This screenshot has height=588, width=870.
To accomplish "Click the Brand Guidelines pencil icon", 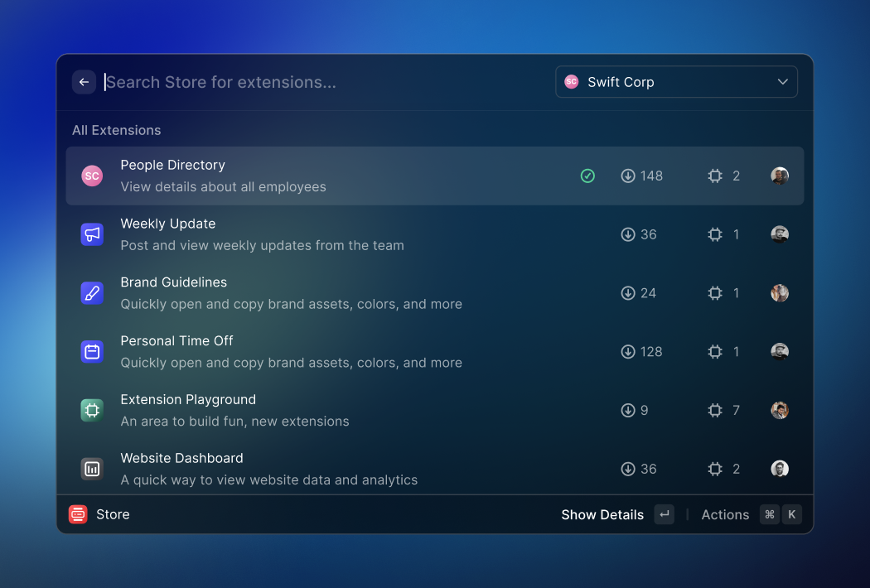I will click(x=91, y=293).
